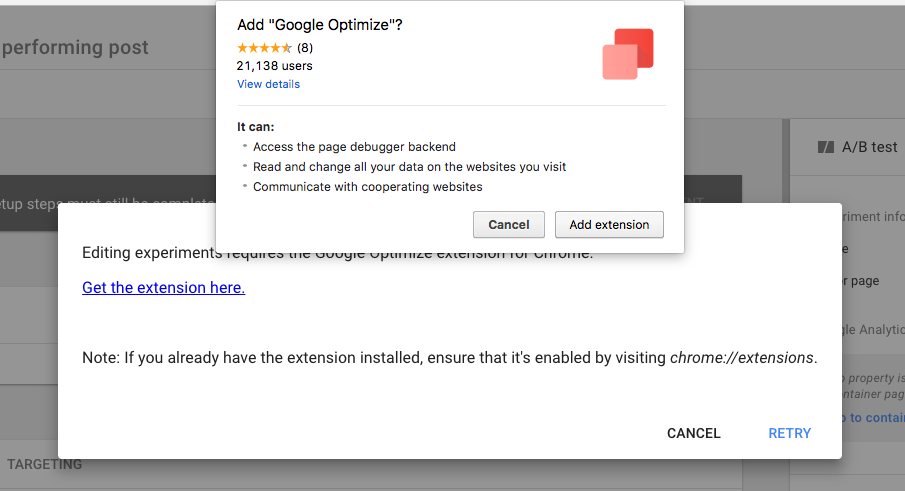Click the A/B test label
905x491 pixels.
click(869, 147)
